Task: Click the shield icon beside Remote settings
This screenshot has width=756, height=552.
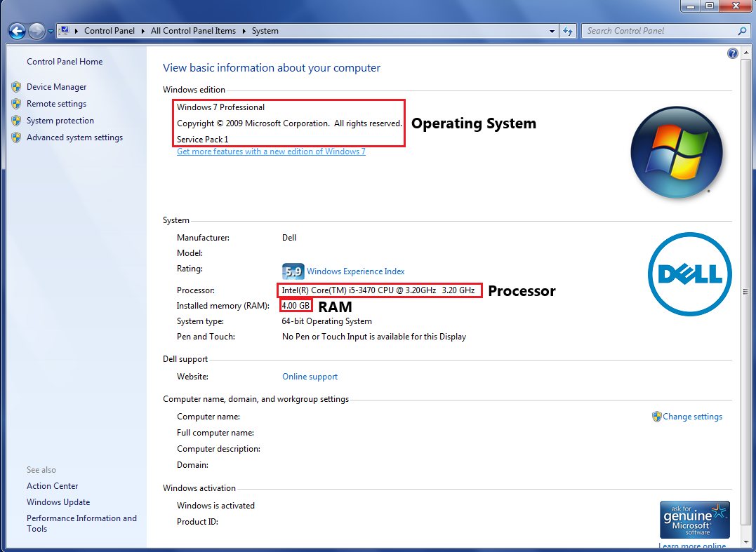Action: (x=16, y=104)
